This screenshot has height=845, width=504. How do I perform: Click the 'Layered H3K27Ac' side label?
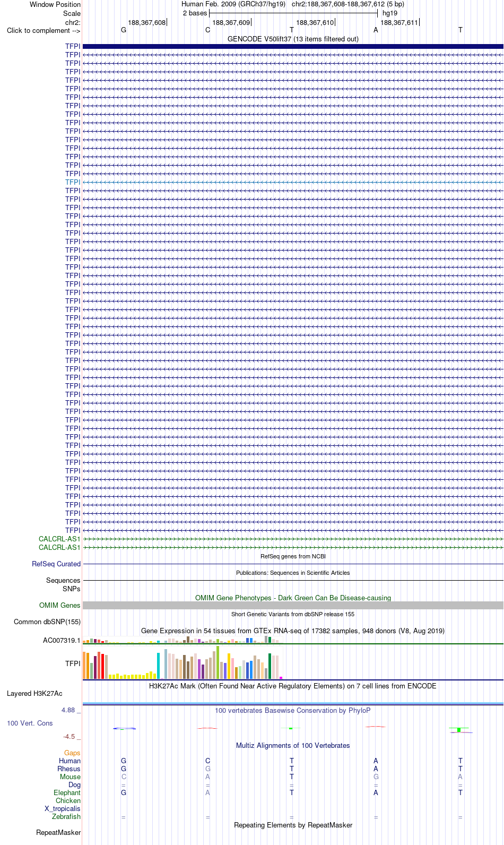(34, 693)
